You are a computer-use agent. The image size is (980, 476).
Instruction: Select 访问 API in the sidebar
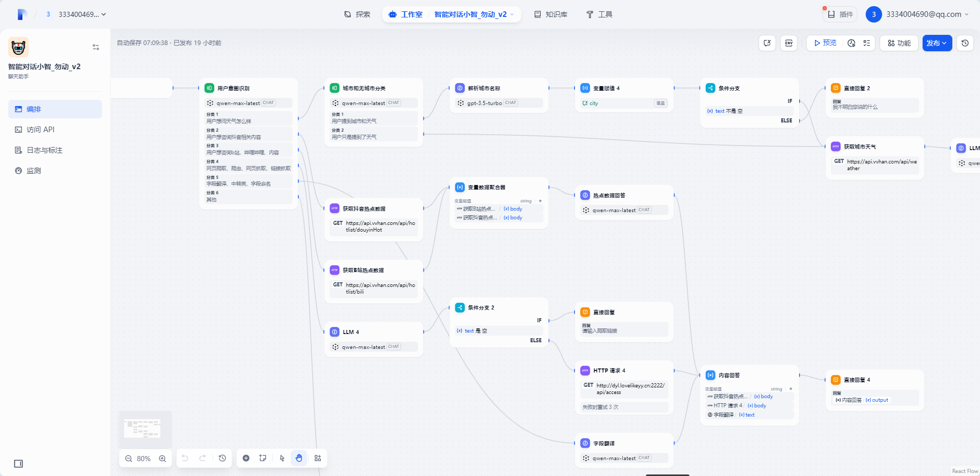pyautogui.click(x=40, y=130)
